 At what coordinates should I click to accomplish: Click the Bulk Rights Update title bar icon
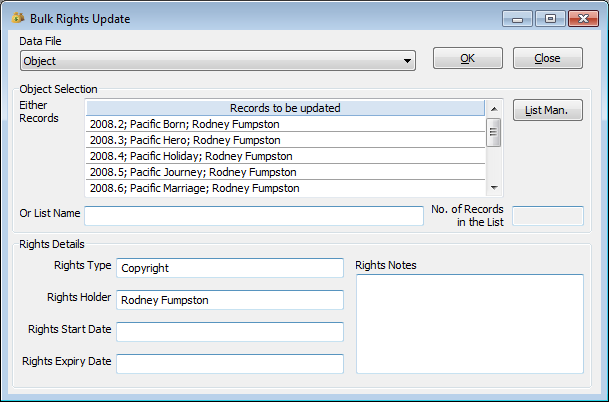(x=18, y=18)
